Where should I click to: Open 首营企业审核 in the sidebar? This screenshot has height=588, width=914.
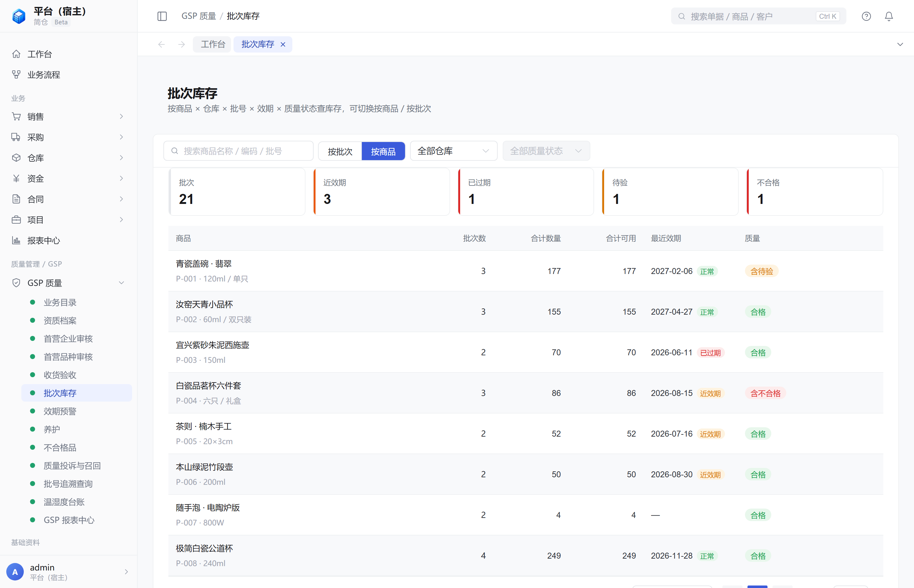(76, 339)
